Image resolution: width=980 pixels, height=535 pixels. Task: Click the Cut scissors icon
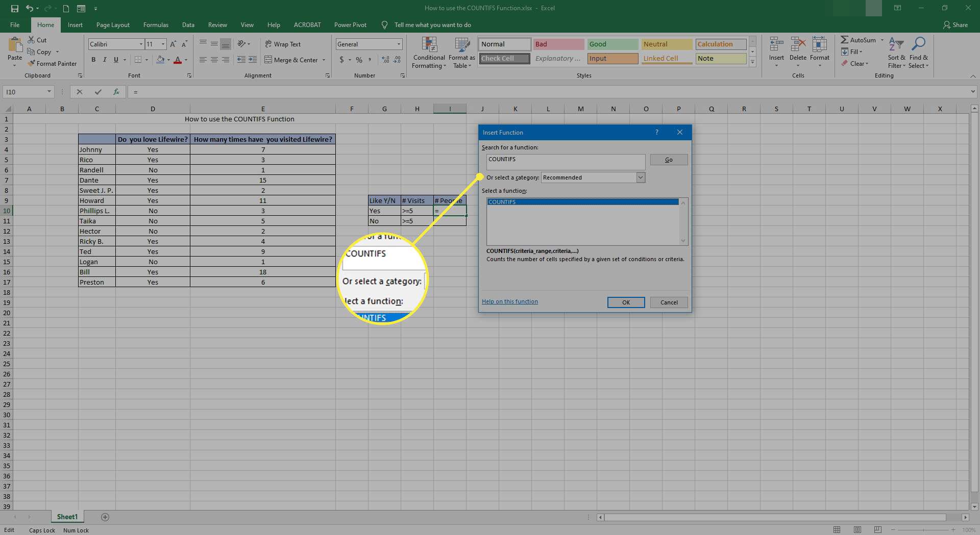32,40
